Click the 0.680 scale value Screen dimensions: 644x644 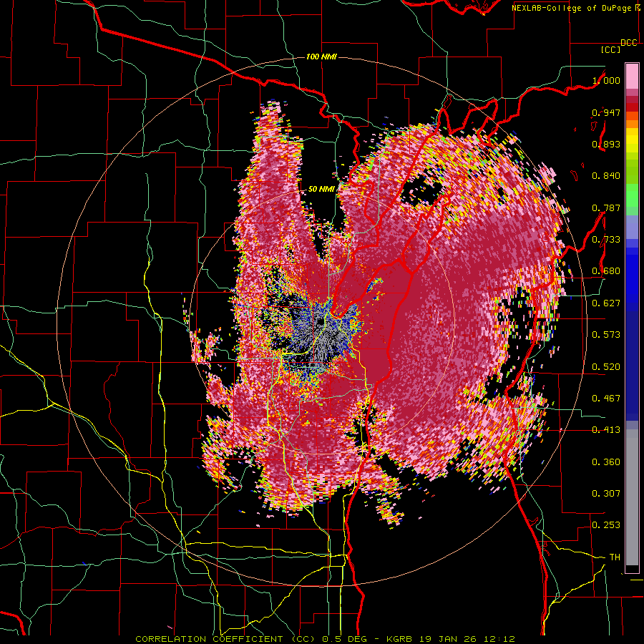[x=606, y=271]
